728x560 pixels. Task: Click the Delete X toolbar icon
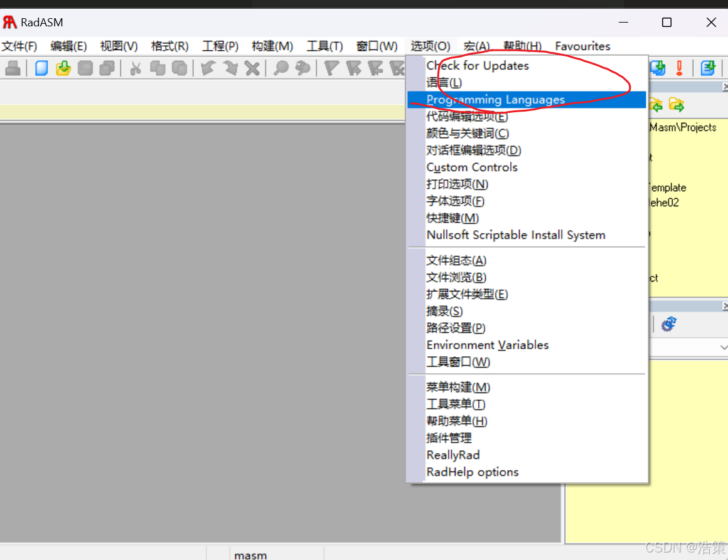(x=252, y=68)
